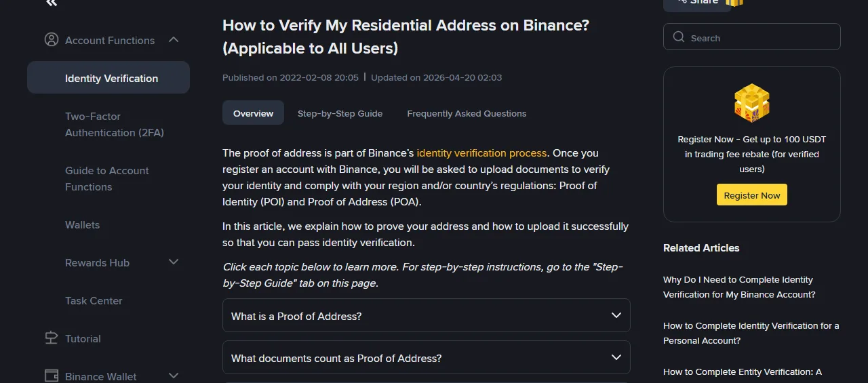Click the Register Now button
868x383 pixels.
click(x=752, y=195)
